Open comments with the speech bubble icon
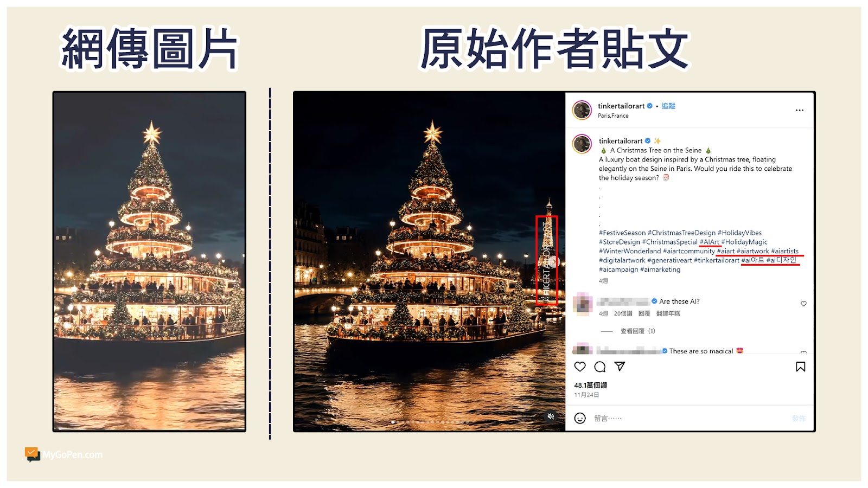 [600, 367]
